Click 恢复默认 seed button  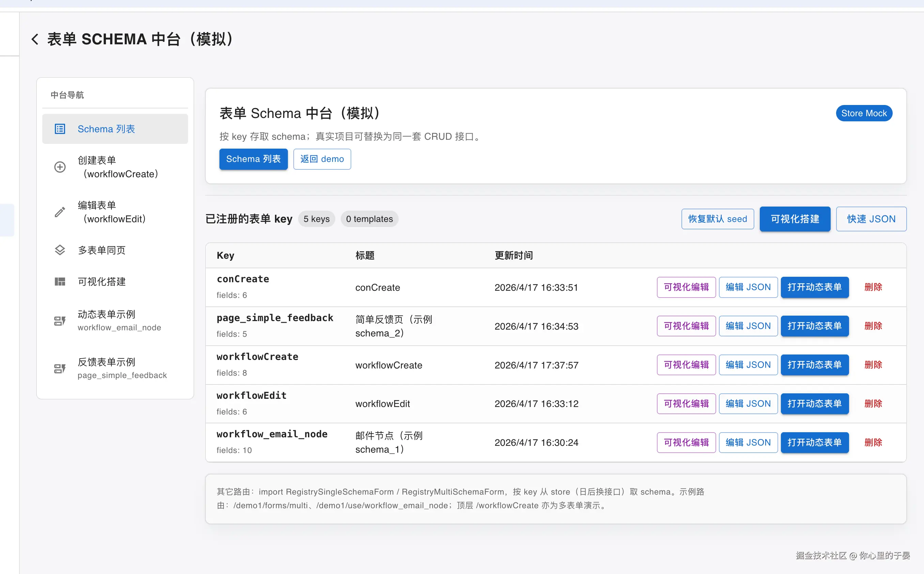pyautogui.click(x=718, y=219)
